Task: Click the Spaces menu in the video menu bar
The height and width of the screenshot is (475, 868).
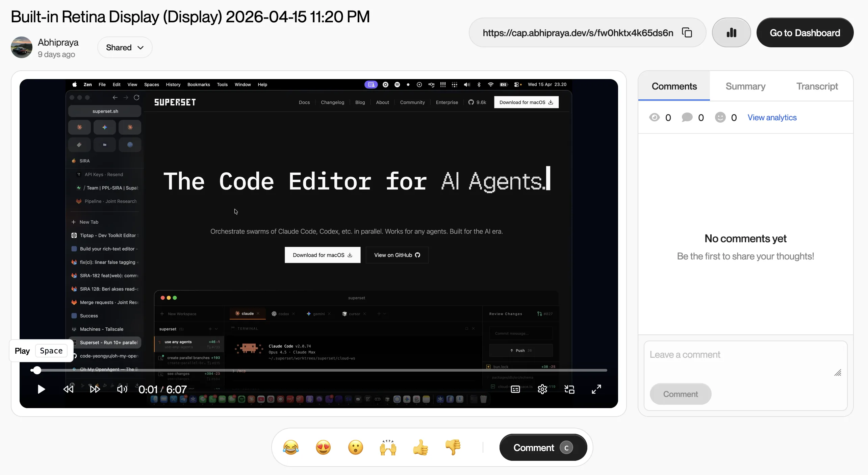Action: tap(152, 85)
